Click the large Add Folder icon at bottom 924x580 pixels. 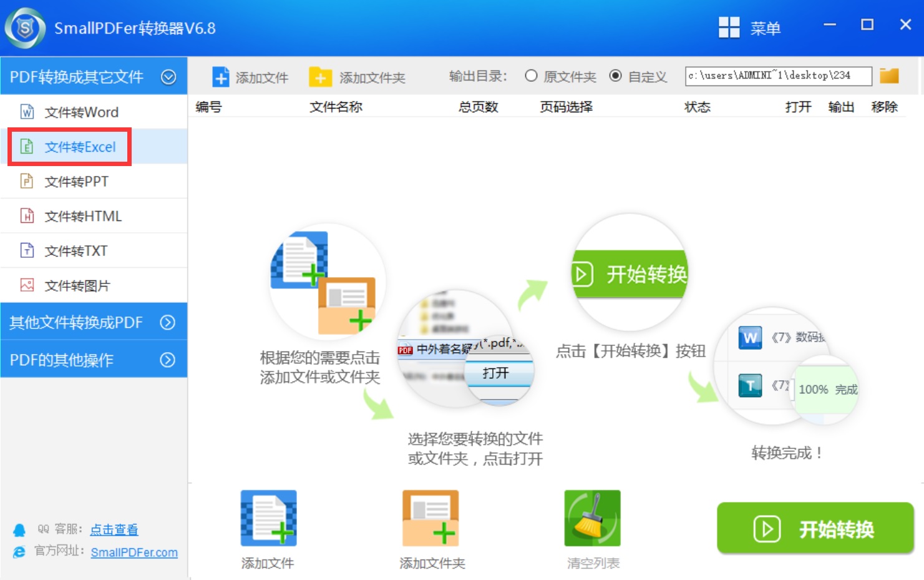coord(430,518)
